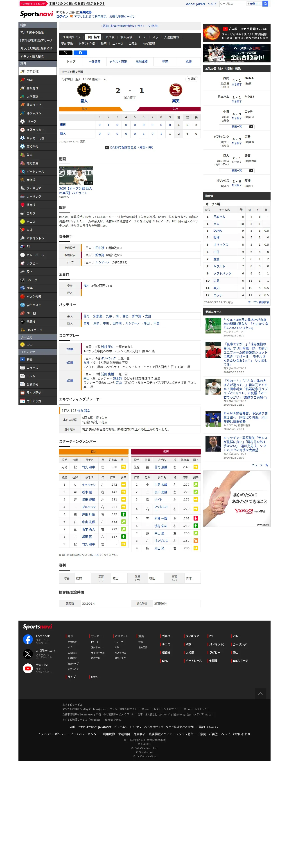Click the 楽天 Eagles team logo
The height and width of the screenshot is (868, 289).
click(176, 90)
